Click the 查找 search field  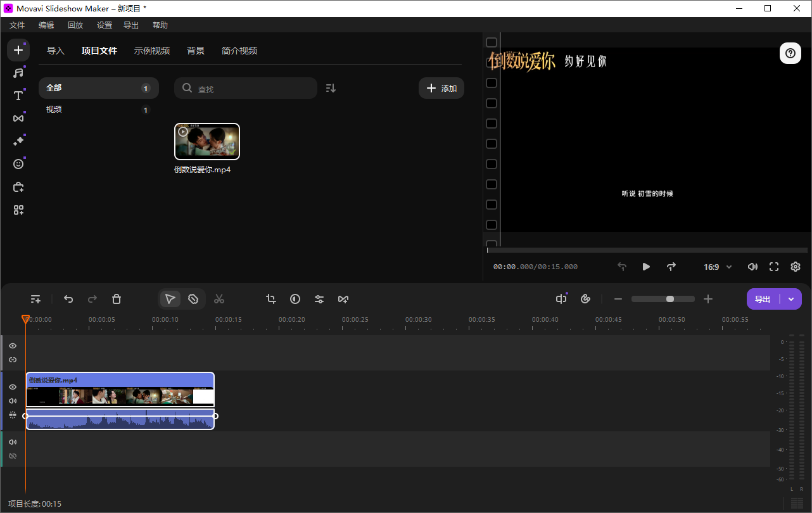(246, 88)
